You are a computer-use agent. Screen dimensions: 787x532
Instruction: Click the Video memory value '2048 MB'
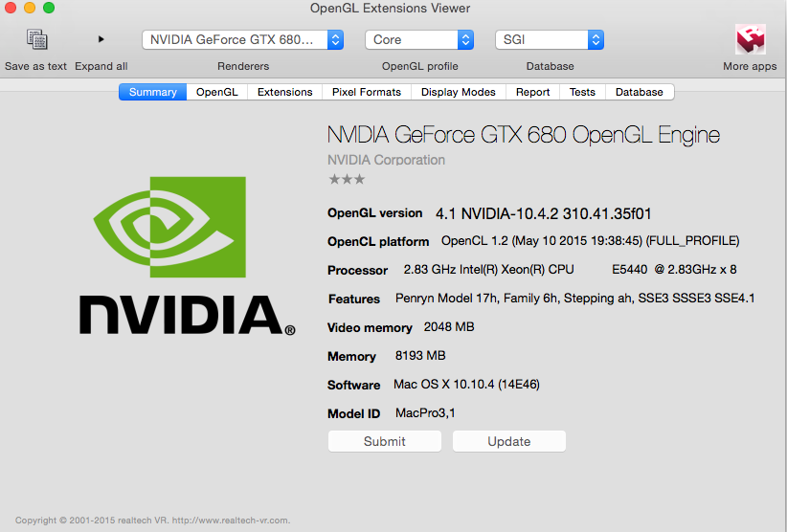[449, 327]
